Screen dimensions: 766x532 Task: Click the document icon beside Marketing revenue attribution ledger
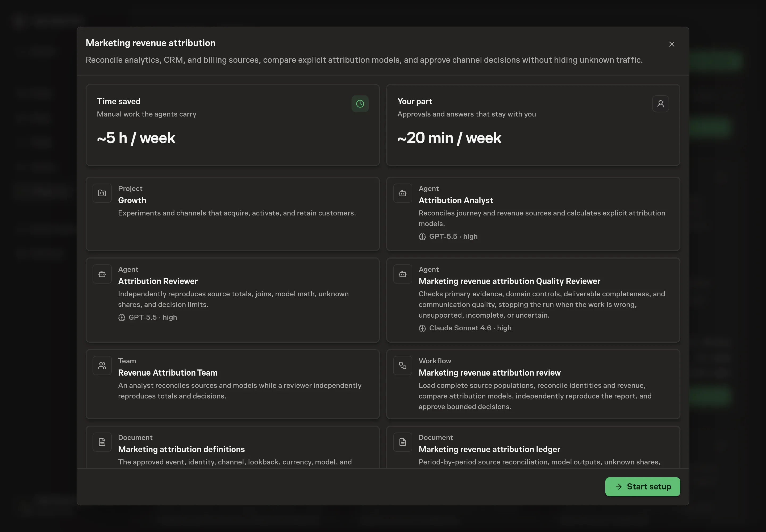[x=403, y=442]
